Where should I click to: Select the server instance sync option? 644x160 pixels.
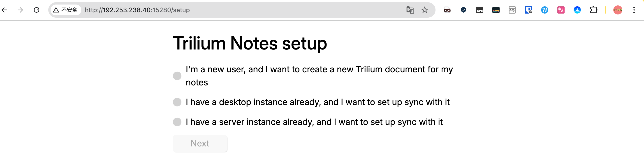point(177,122)
